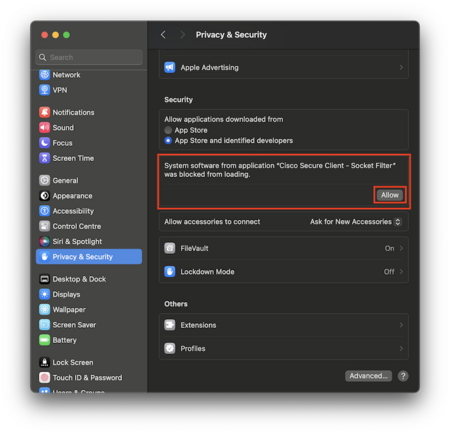
Task: Click the yellow minimize window button
Action: pyautogui.click(x=56, y=35)
